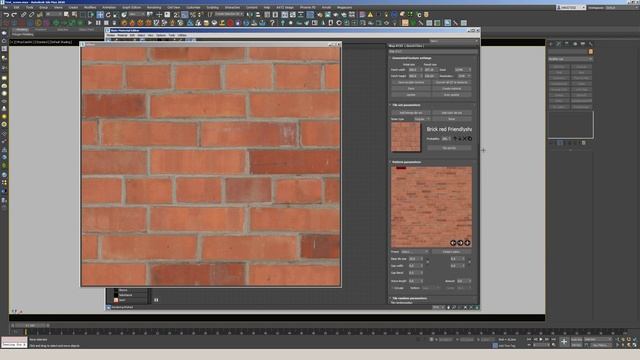Open the Modify tab in command panel

pos(558,44)
